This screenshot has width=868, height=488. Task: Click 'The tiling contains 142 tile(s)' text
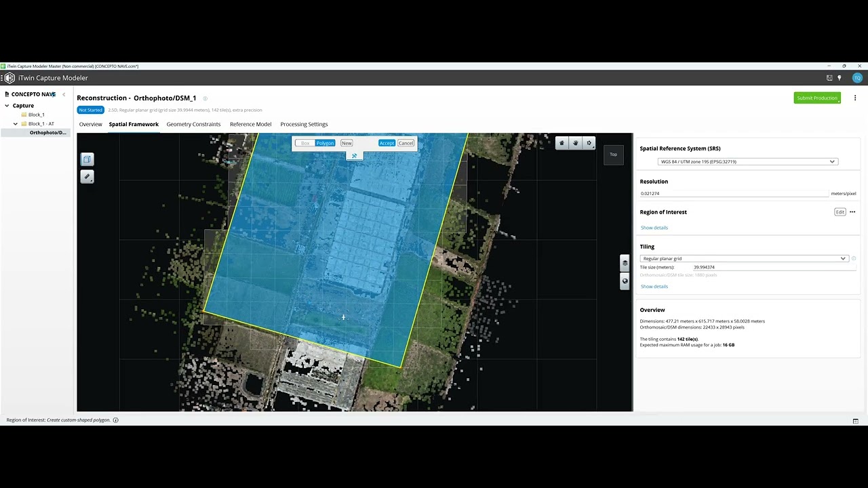[669, 339]
